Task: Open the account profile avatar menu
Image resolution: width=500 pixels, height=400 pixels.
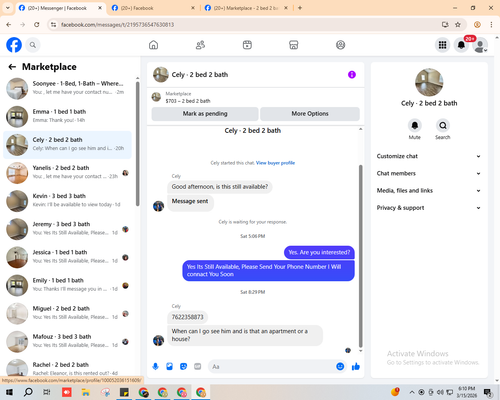Action: click(480, 45)
